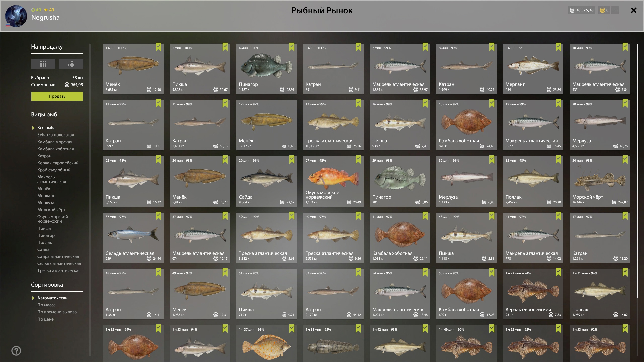The width and height of the screenshot is (644, 362).
Task: Click the fish list vertical scrollbar
Action: (x=637, y=171)
